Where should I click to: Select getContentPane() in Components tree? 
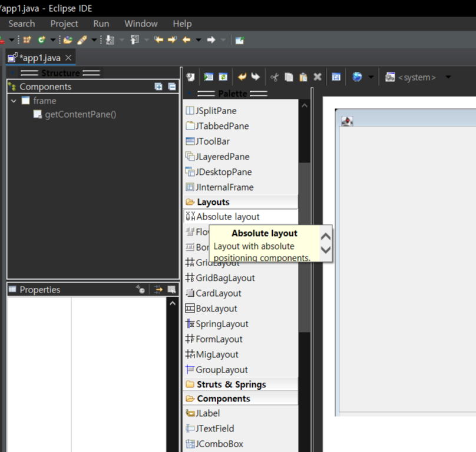81,114
